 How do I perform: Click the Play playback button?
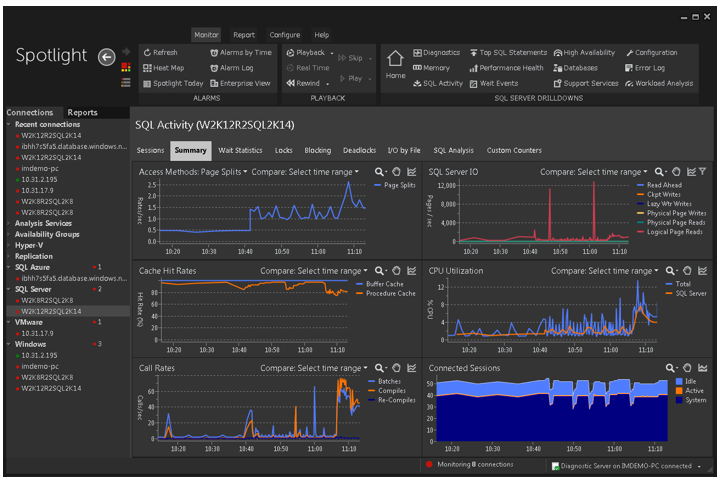pos(351,78)
